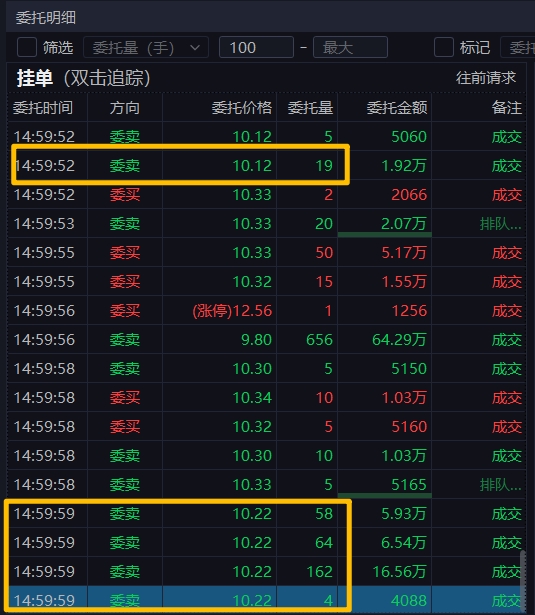Click the 委托金额 column header
The width and height of the screenshot is (535, 615).
397,107
